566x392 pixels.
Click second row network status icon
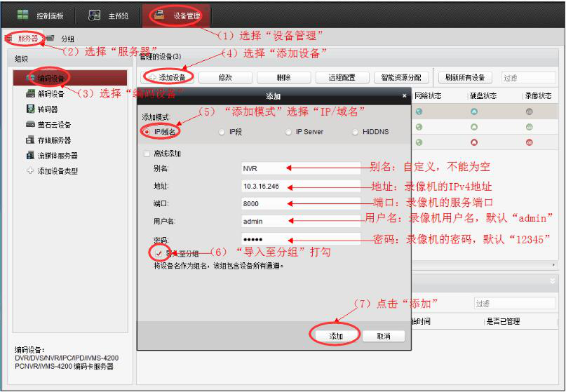(x=419, y=127)
